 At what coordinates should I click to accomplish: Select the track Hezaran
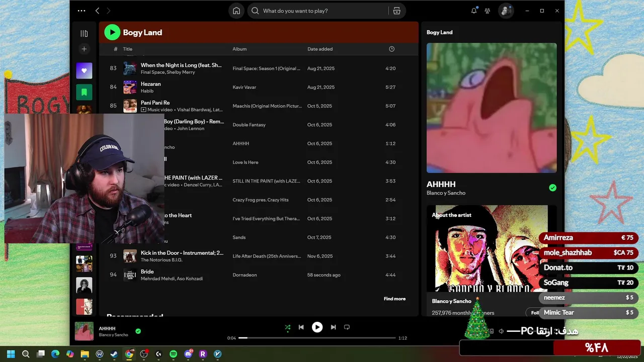[258, 87]
